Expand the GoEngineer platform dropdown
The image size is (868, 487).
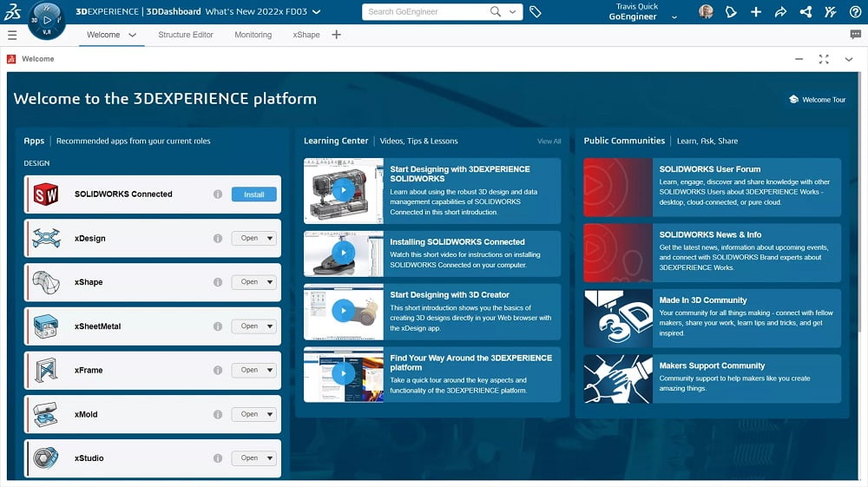pos(674,17)
